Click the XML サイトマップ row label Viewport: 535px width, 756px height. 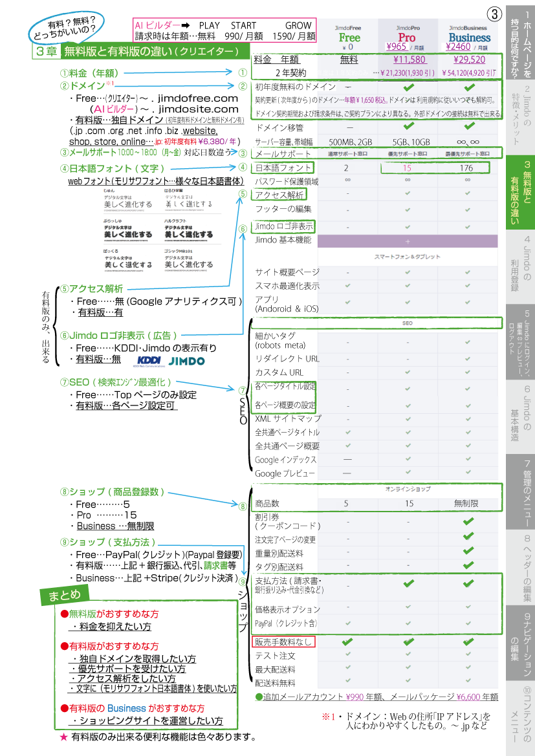[x=287, y=418]
